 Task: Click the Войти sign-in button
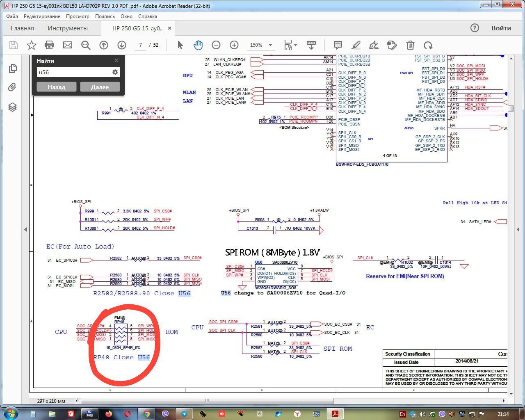(501, 28)
